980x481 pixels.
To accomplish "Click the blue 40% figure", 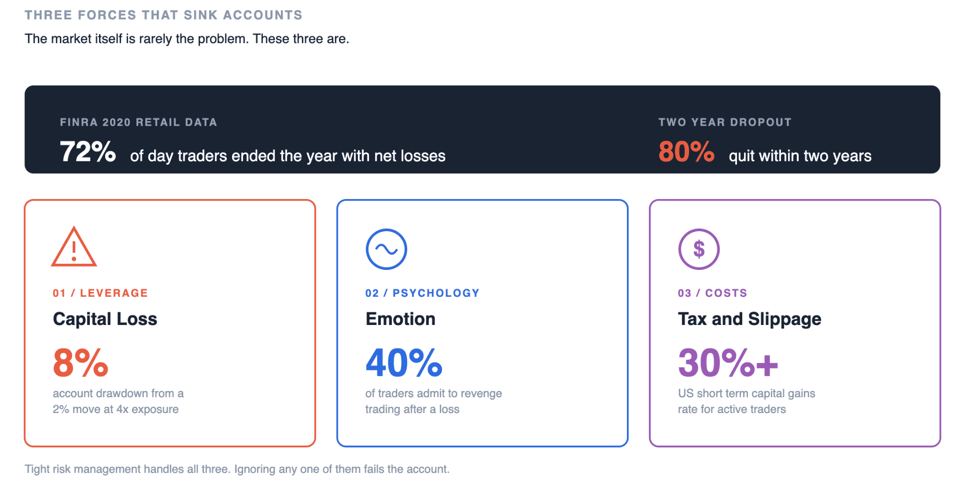I will [403, 363].
